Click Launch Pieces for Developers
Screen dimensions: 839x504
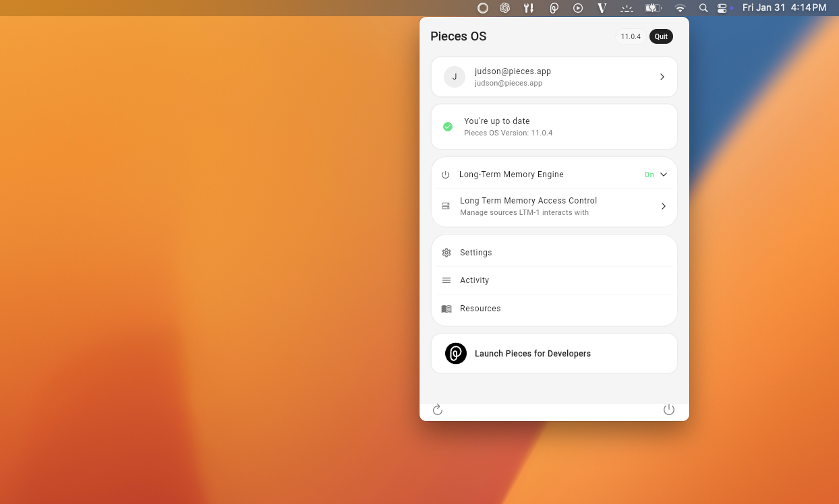554,354
